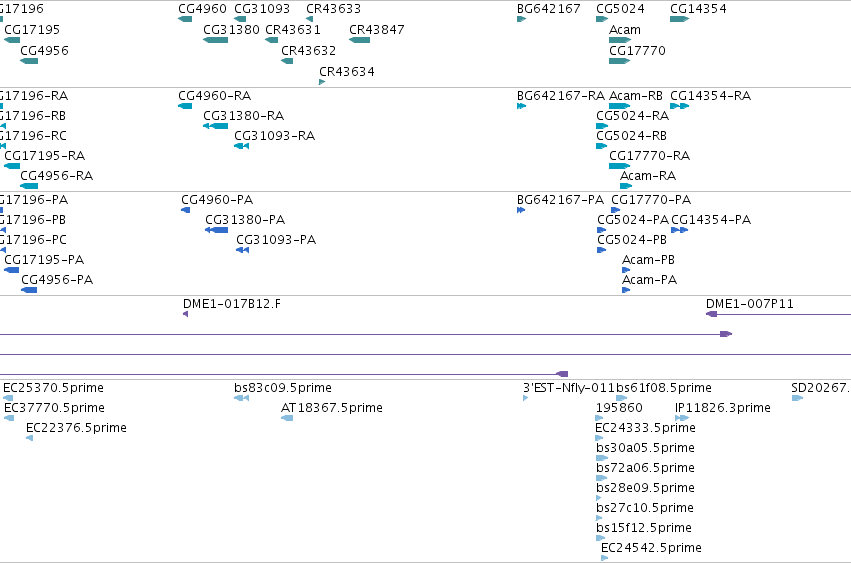Click the bs27c10.5prime EST label
The height and width of the screenshot is (563, 851).
(x=645, y=509)
